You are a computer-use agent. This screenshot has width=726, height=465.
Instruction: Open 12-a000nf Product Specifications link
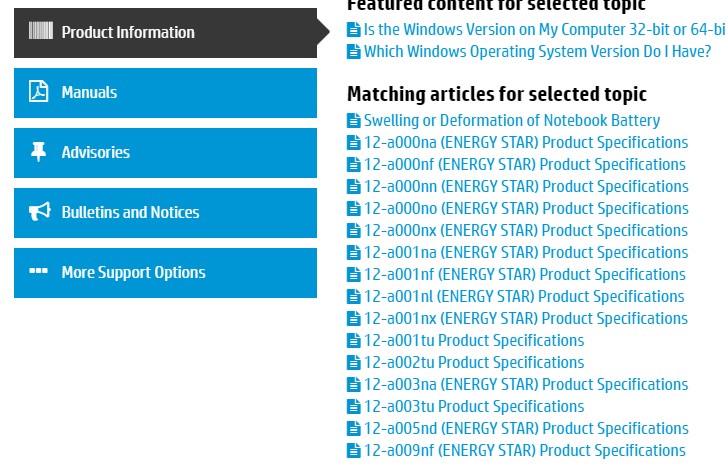click(525, 164)
